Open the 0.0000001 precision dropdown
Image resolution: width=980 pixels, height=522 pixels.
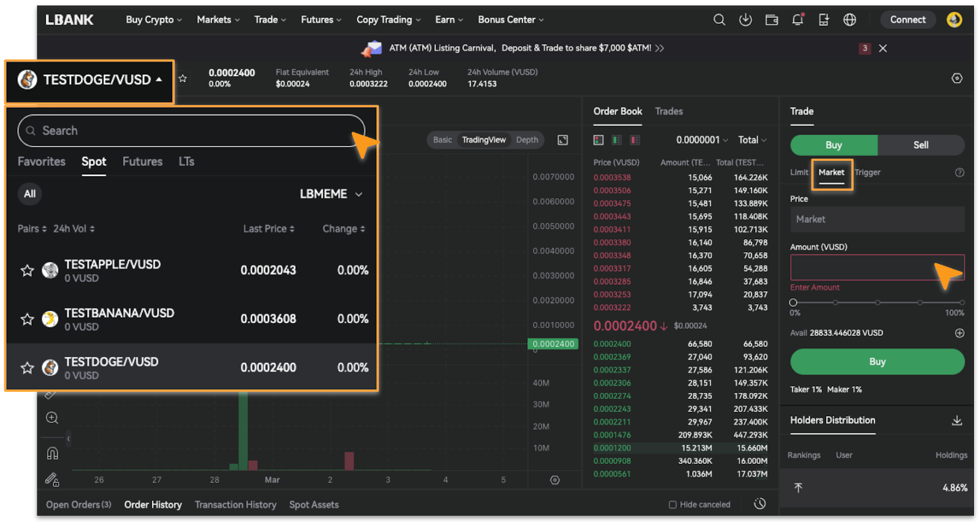pos(702,140)
